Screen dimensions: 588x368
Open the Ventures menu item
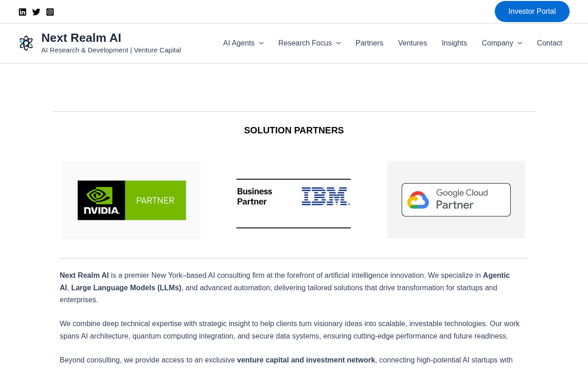pos(413,43)
